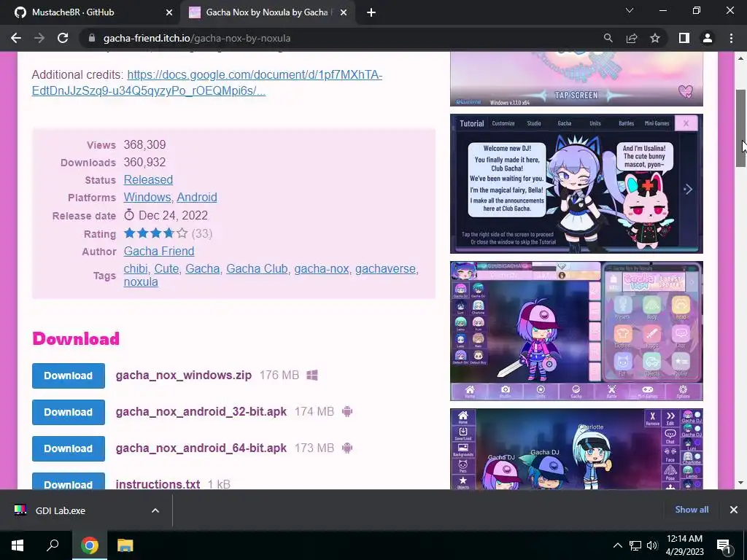Show all downloads
747x560 pixels.
click(692, 510)
